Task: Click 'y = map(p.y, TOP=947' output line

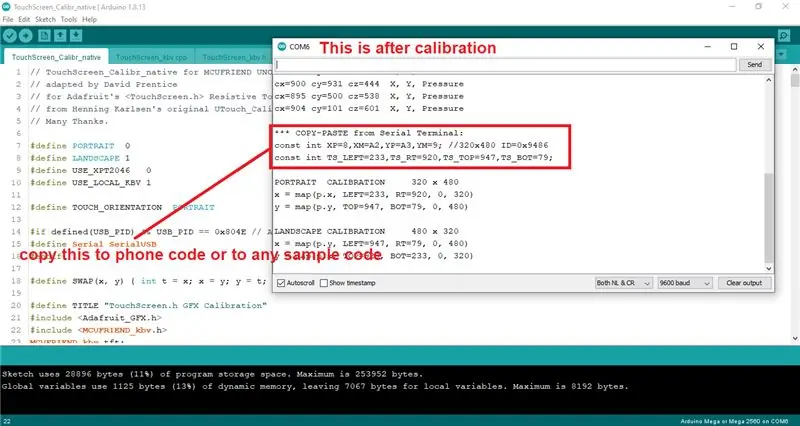Action: (371, 207)
